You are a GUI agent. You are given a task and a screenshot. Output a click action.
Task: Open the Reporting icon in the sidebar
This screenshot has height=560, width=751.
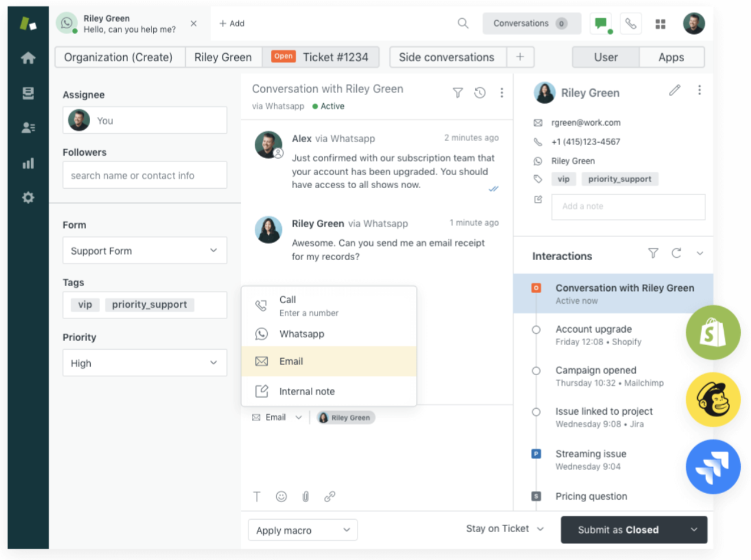tap(28, 163)
